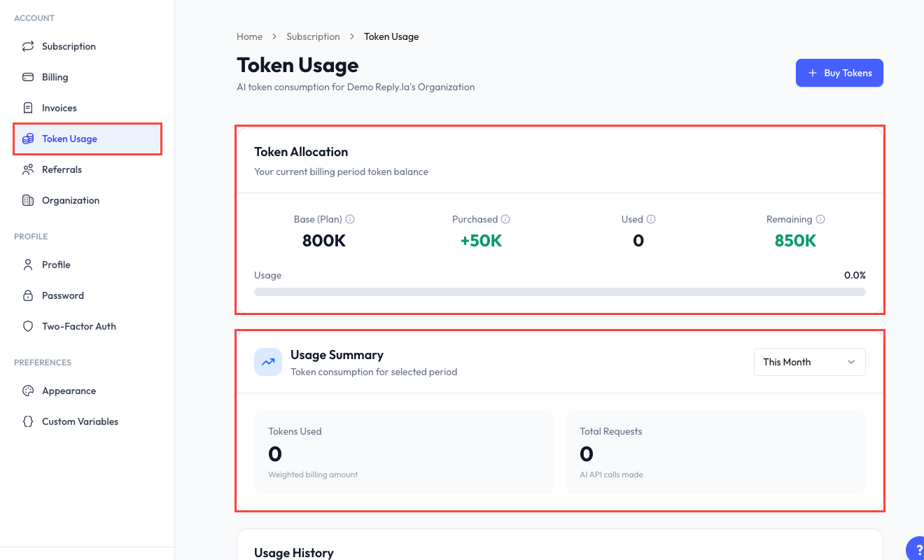Click the Buy Tokens button
The width and height of the screenshot is (924, 560).
point(839,73)
